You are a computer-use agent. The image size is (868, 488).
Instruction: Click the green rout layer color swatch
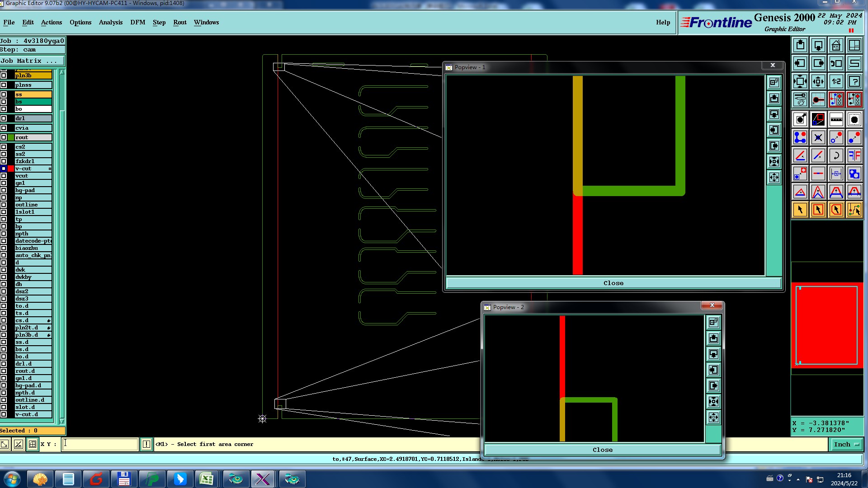11,137
